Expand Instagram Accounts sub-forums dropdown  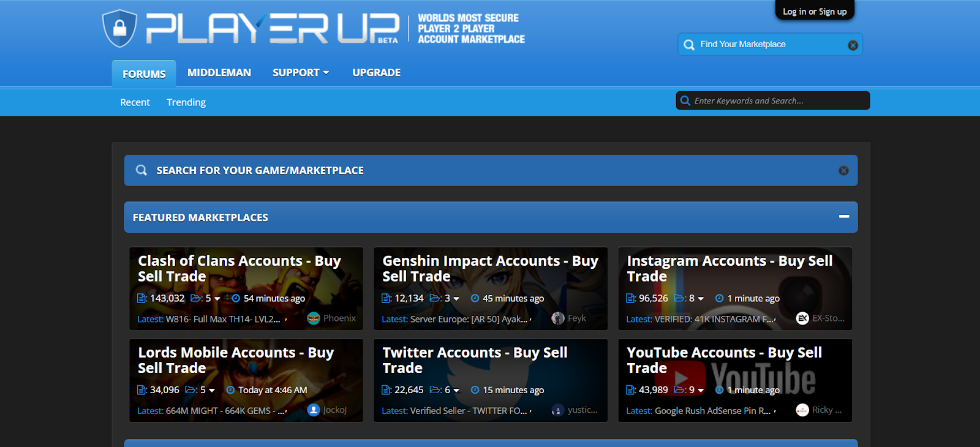pyautogui.click(x=701, y=299)
